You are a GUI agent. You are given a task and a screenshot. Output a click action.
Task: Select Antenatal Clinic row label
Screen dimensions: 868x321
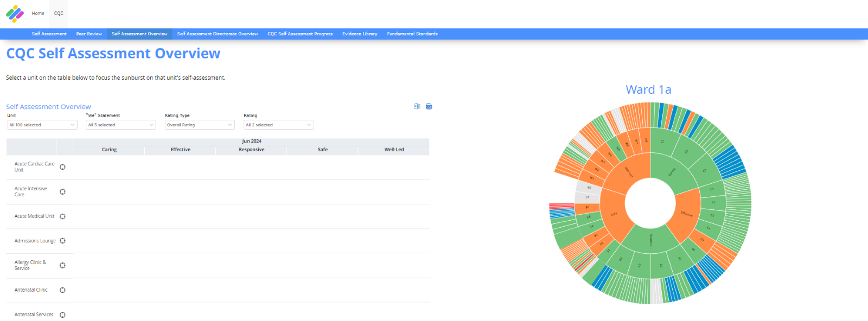tap(31, 290)
